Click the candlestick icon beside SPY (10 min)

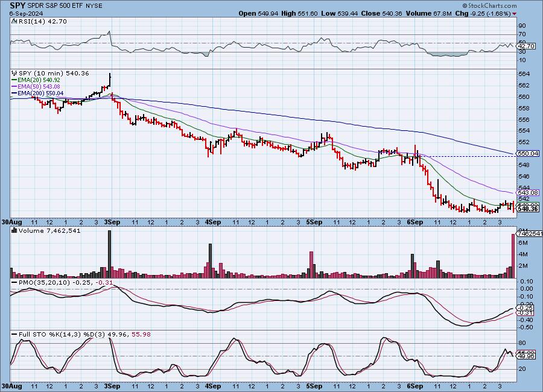coord(14,73)
